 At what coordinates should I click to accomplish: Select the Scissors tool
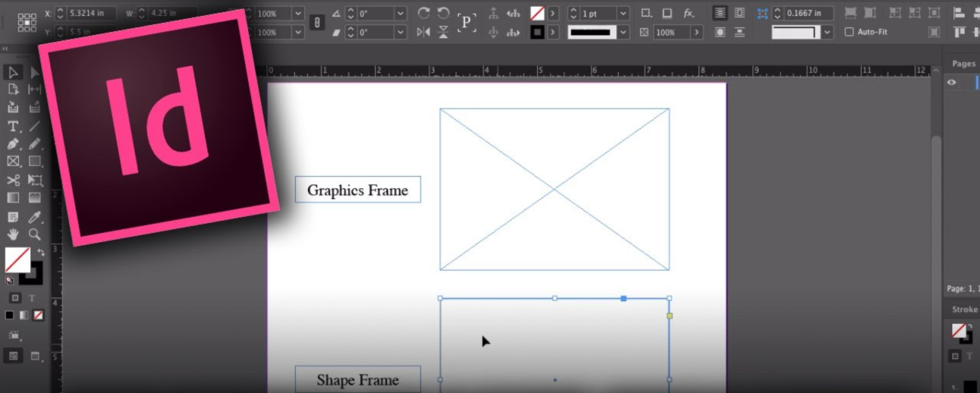(13, 180)
